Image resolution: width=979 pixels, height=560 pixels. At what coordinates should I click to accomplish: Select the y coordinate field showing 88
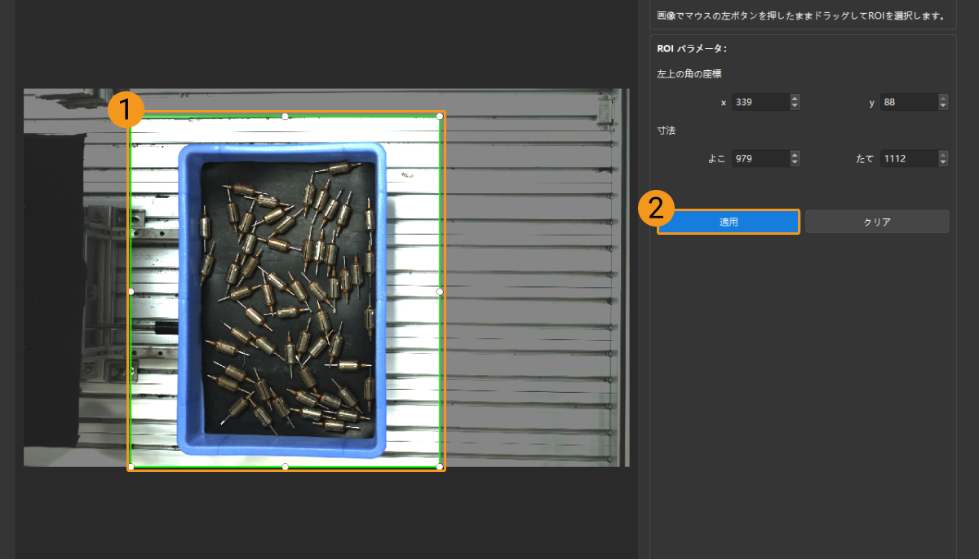point(907,103)
